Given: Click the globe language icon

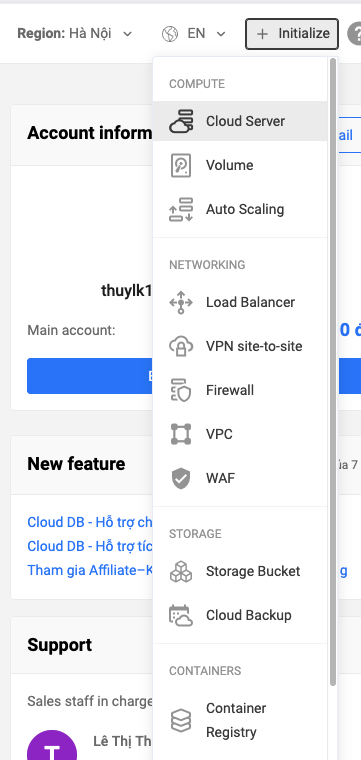Looking at the screenshot, I should pyautogui.click(x=170, y=33).
